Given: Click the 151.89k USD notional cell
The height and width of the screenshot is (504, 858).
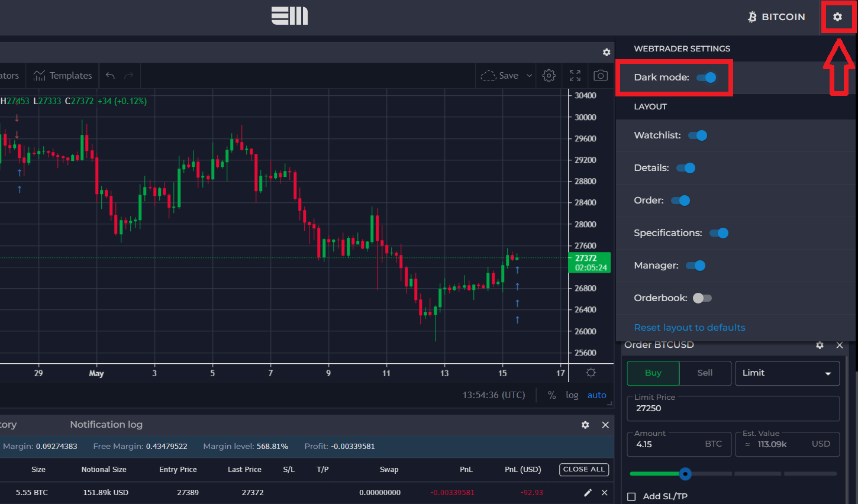Looking at the screenshot, I should (106, 493).
